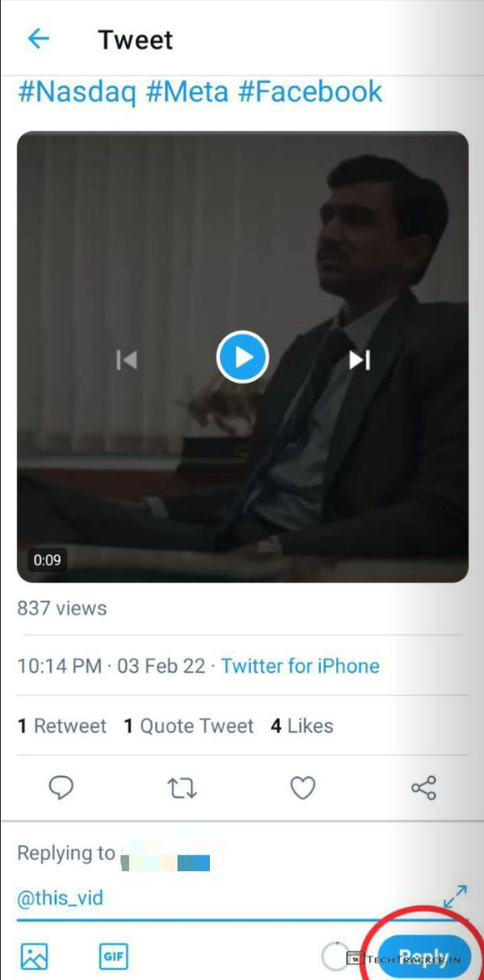This screenshot has height=980, width=484.
Task: Tap the #Nasdaq hashtag
Action: [77, 92]
